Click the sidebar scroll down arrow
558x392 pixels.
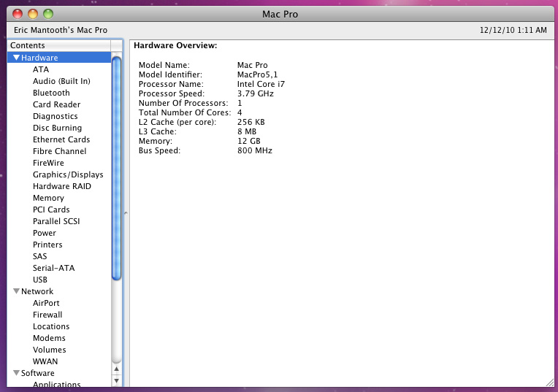pyautogui.click(x=116, y=380)
